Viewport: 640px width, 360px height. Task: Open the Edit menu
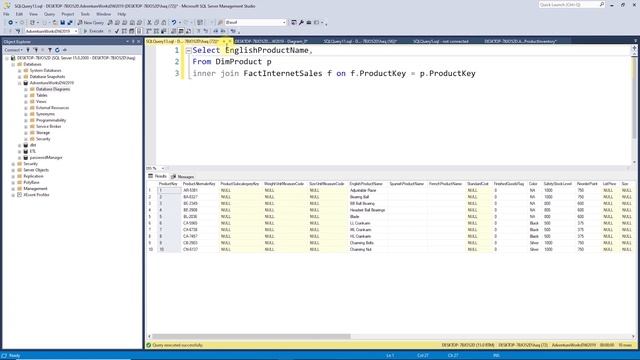click(19, 14)
